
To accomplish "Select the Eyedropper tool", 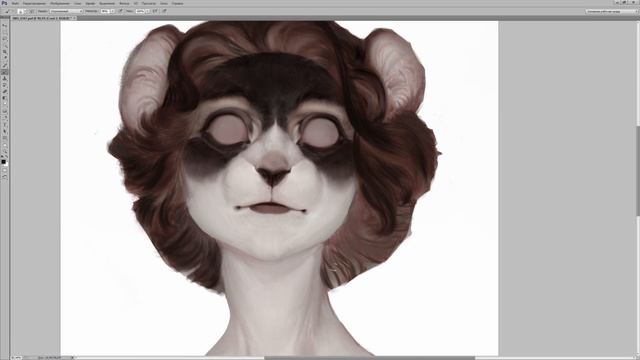I will pos(5,58).
